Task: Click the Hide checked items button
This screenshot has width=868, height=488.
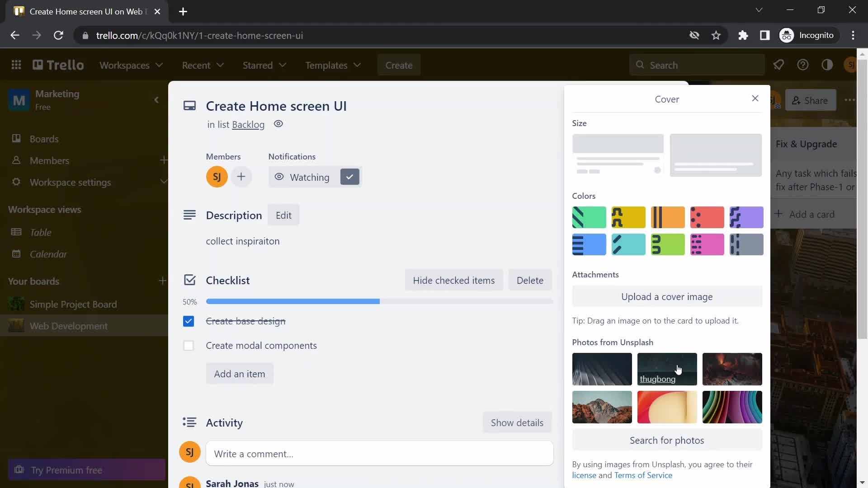Action: (454, 280)
